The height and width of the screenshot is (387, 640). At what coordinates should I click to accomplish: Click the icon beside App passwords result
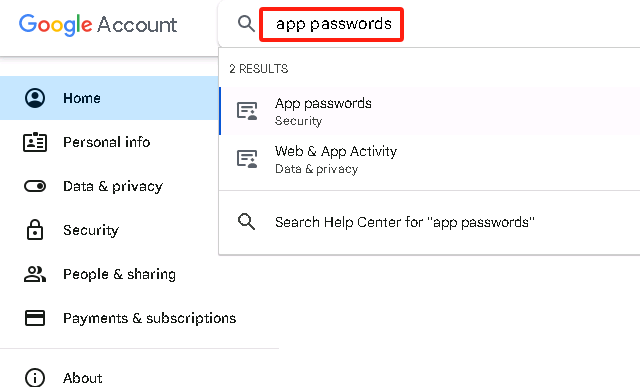(x=247, y=111)
